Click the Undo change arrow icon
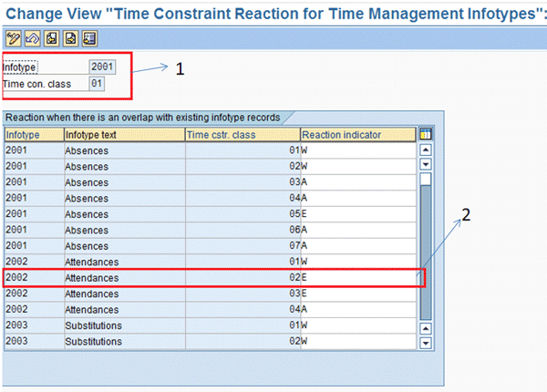 click(33, 38)
